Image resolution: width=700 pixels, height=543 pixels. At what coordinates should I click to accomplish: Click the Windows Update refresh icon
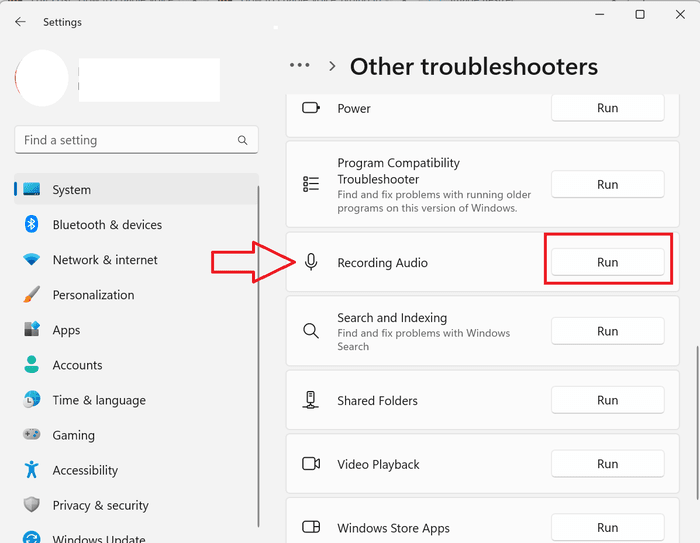(x=31, y=537)
